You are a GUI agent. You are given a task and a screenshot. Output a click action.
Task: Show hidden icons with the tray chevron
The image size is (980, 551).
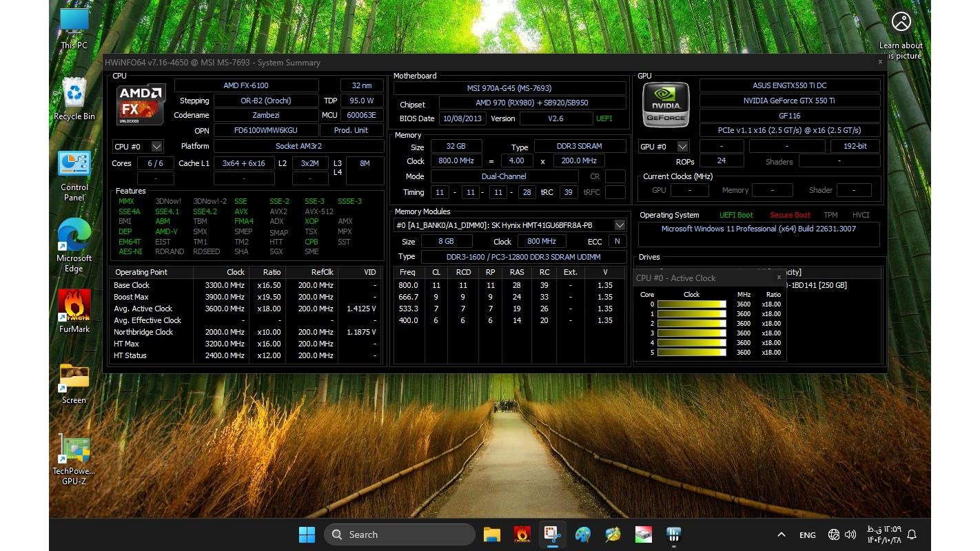point(781,534)
